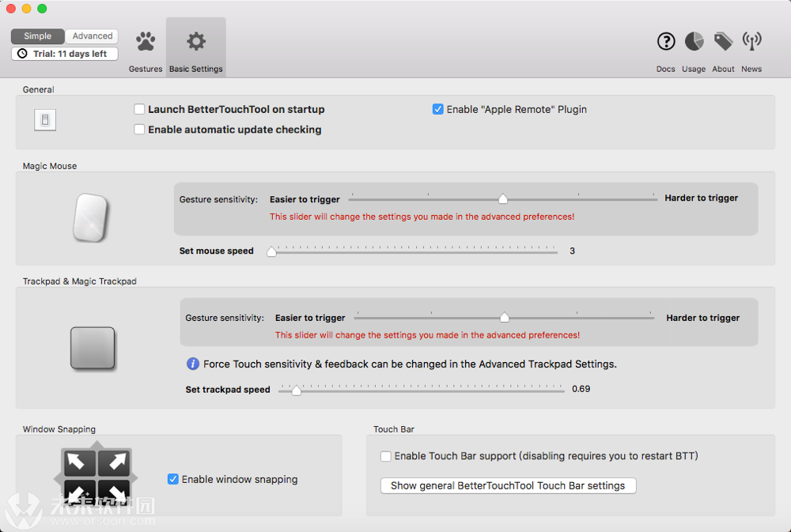Image resolution: width=791 pixels, height=532 pixels.
Task: Enable Touch Bar support checkbox
Action: [x=386, y=456]
